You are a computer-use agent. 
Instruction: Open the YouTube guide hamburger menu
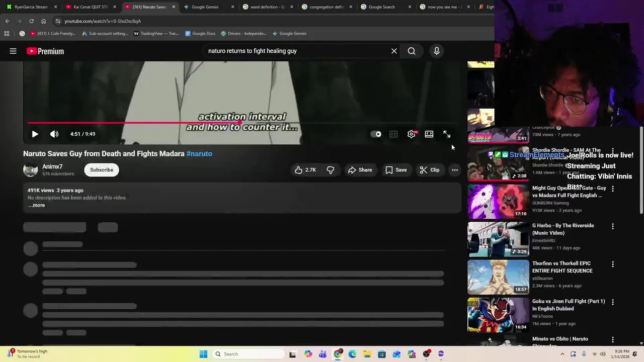13,51
